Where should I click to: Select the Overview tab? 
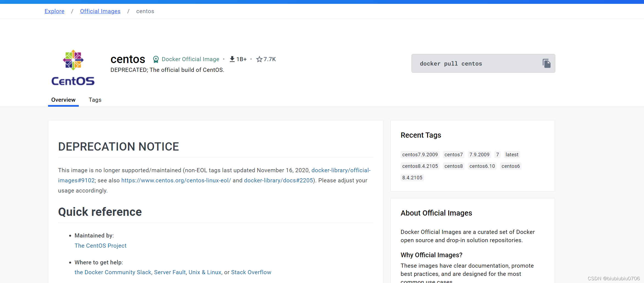pos(63,100)
